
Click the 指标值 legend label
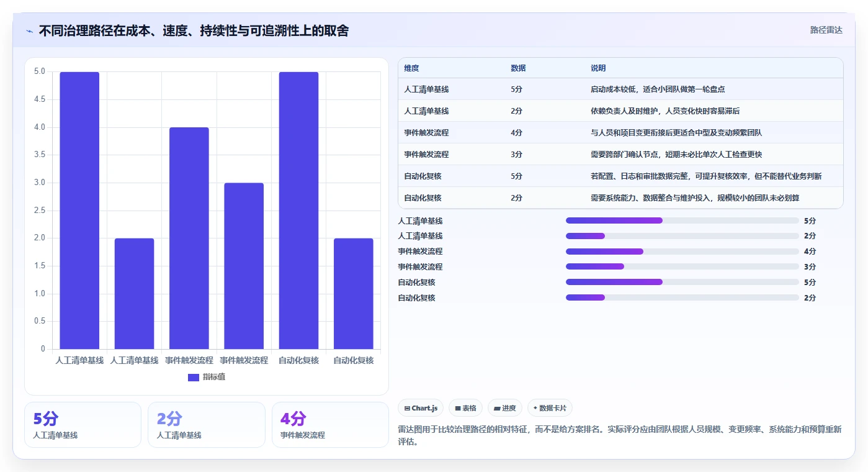point(214,377)
